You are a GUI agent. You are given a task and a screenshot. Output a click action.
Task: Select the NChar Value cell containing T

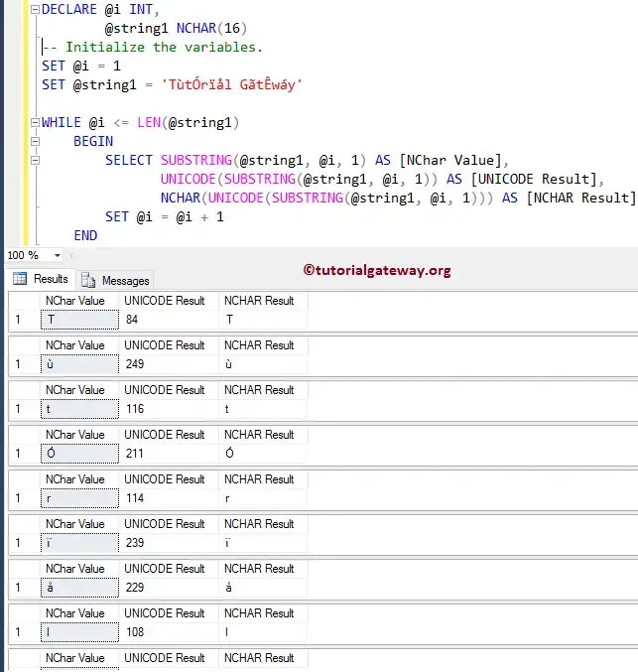(79, 320)
